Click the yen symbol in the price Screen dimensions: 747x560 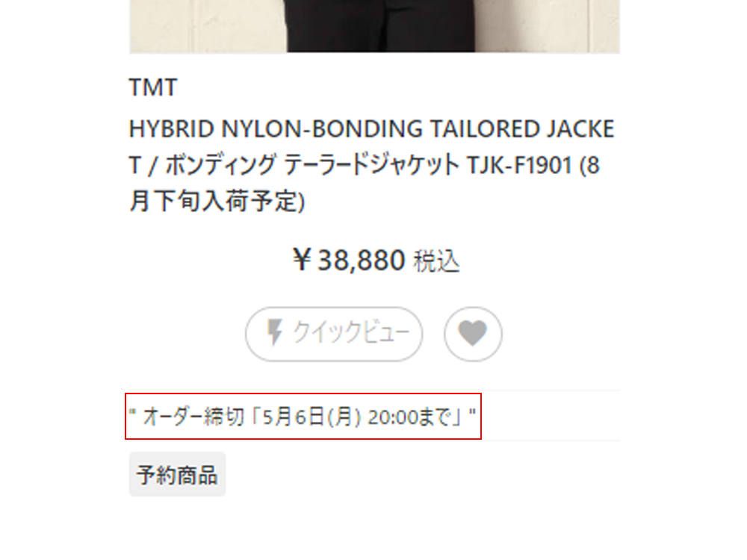302,260
